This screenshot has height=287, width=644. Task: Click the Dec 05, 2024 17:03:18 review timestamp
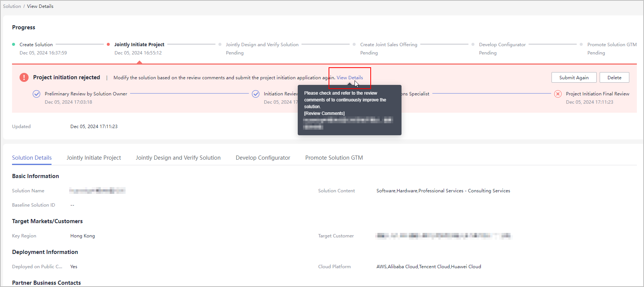click(x=68, y=102)
